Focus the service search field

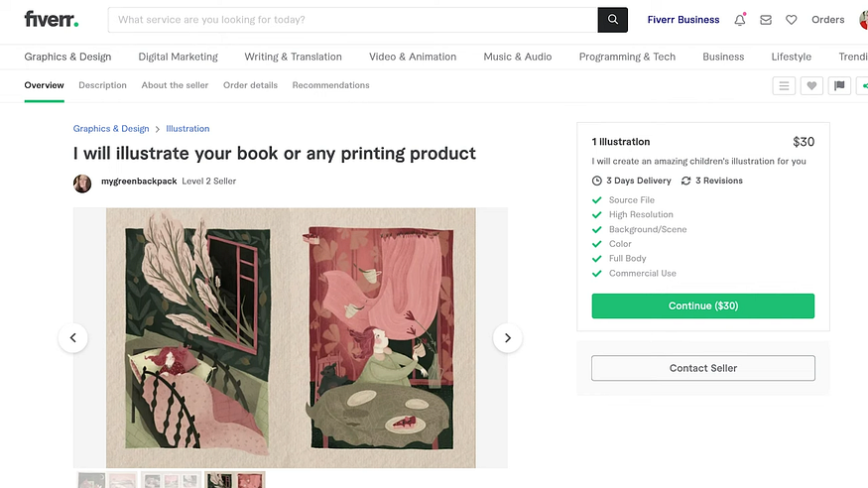tap(352, 20)
